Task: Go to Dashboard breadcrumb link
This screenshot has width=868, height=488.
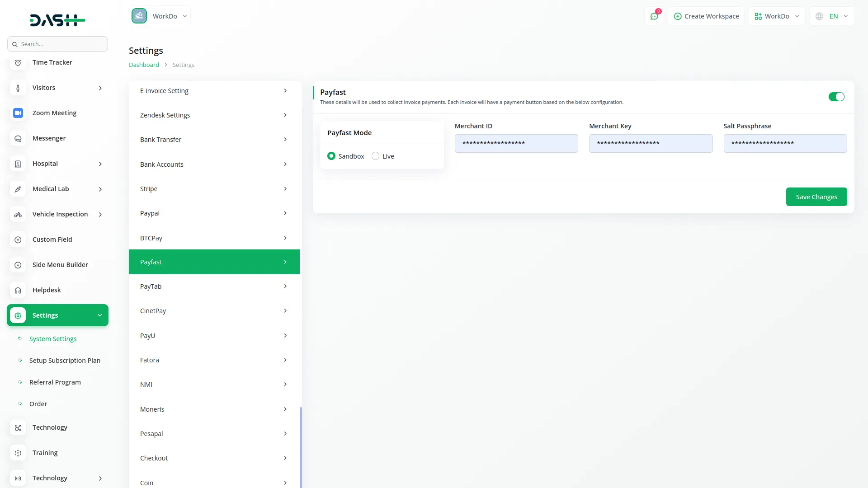Action: coord(144,65)
